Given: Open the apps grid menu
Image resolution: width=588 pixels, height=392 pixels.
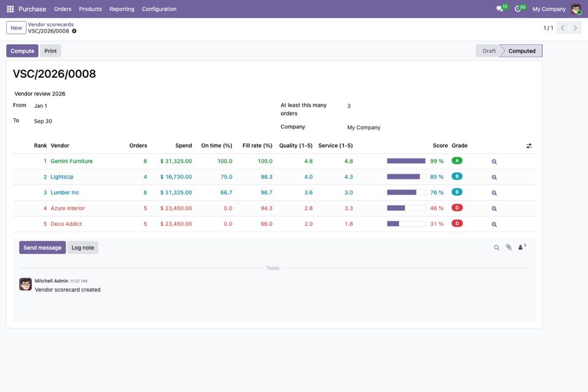Looking at the screenshot, I should click(10, 9).
